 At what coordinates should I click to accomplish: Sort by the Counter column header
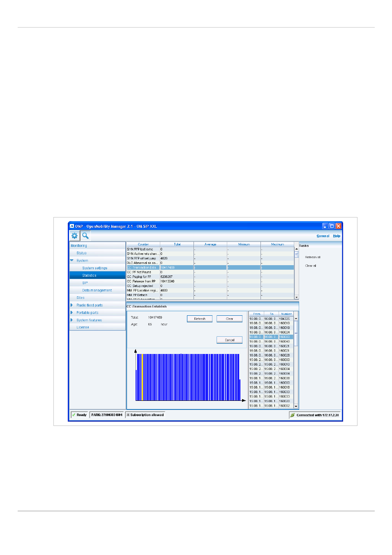click(x=143, y=245)
